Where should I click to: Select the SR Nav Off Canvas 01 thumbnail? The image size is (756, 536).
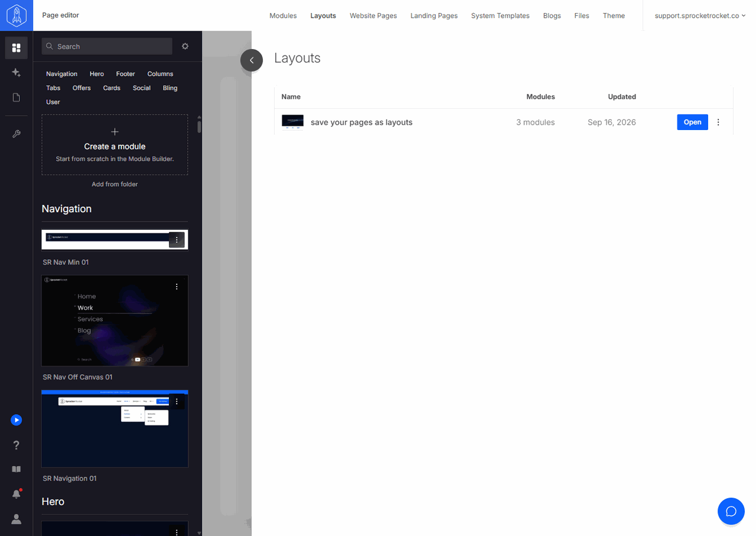click(115, 320)
